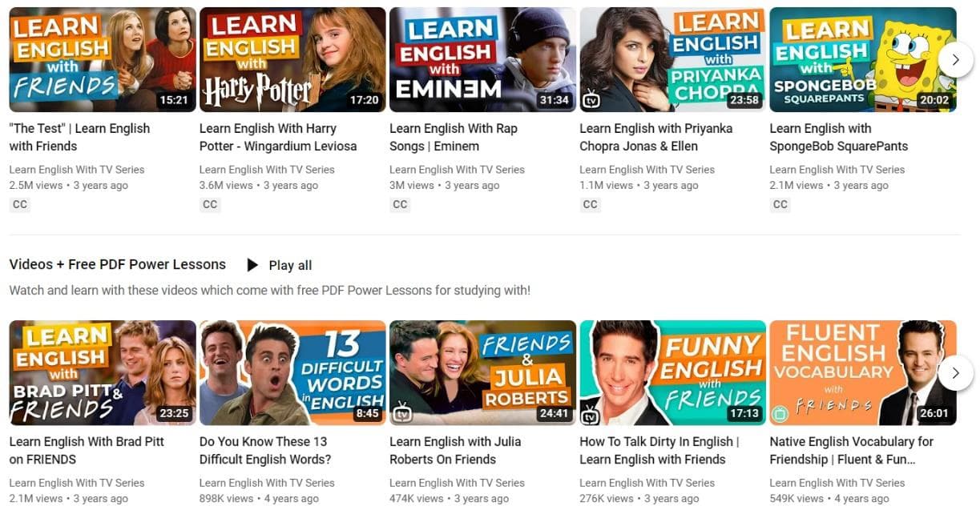Image resolution: width=980 pixels, height=510 pixels.
Task: Click the next arrow on the top video row
Action: pos(955,60)
